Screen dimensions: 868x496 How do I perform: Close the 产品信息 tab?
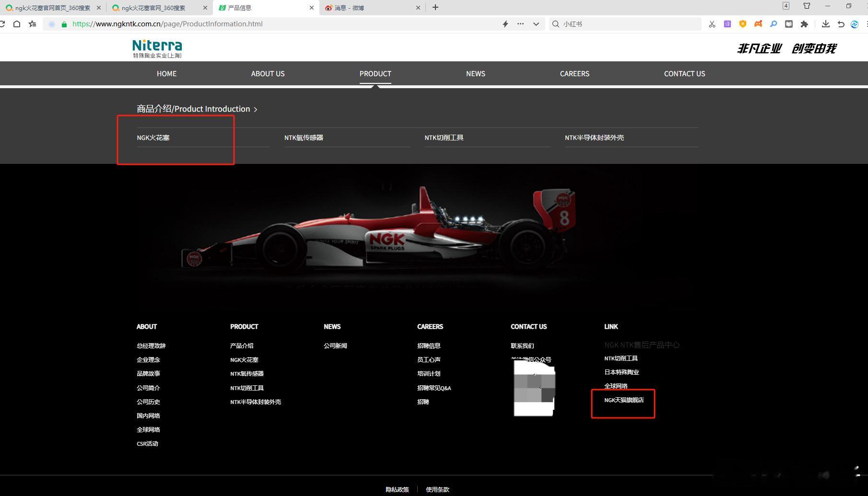pyautogui.click(x=312, y=8)
